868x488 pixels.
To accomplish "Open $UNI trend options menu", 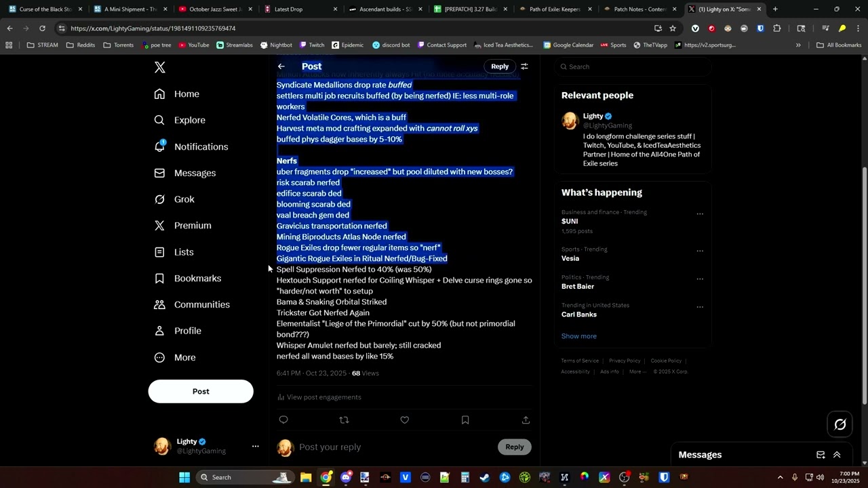I will tap(700, 214).
